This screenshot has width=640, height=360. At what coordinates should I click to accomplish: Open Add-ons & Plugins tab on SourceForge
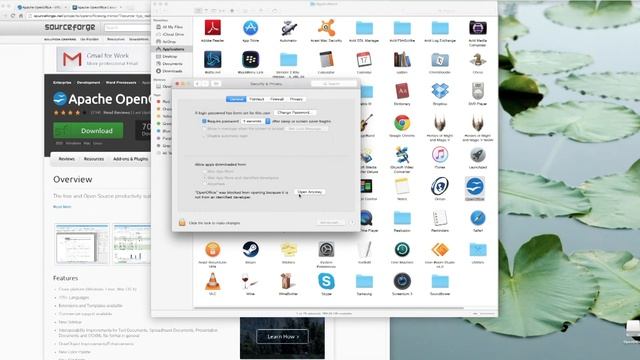pos(130,159)
